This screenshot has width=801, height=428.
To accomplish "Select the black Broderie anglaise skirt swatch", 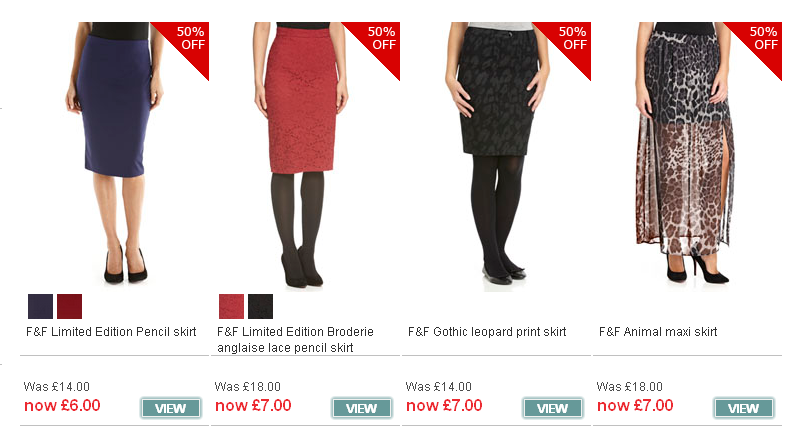I will pyautogui.click(x=261, y=306).
